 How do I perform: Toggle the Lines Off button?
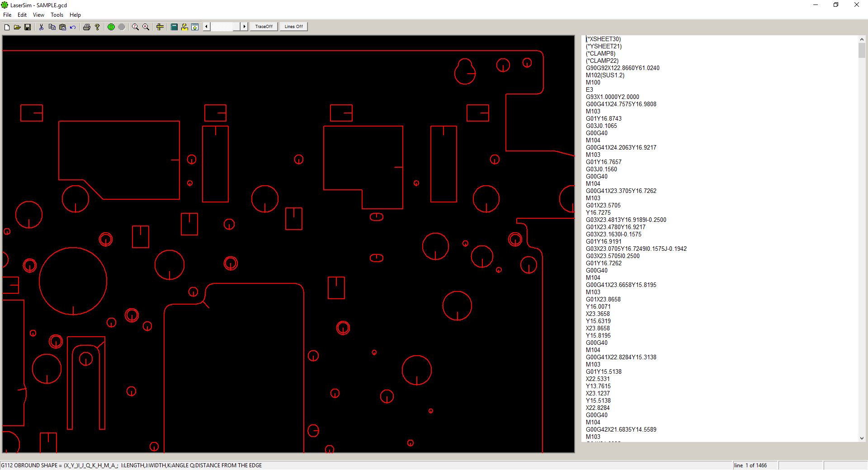293,27
